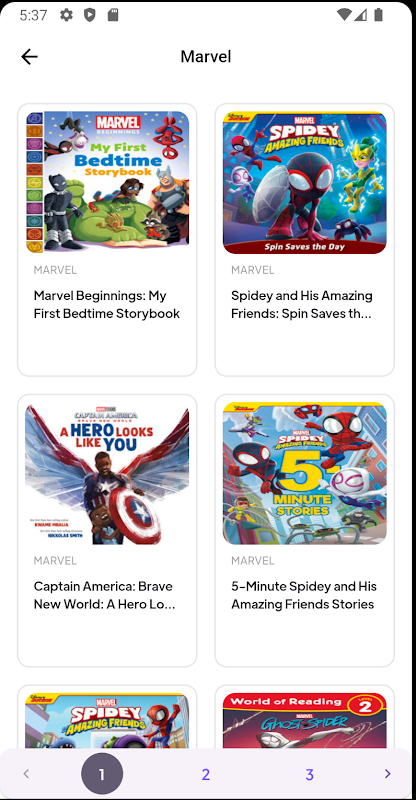View A Hero Looks Like You cover
The image size is (416, 800).
[107, 473]
